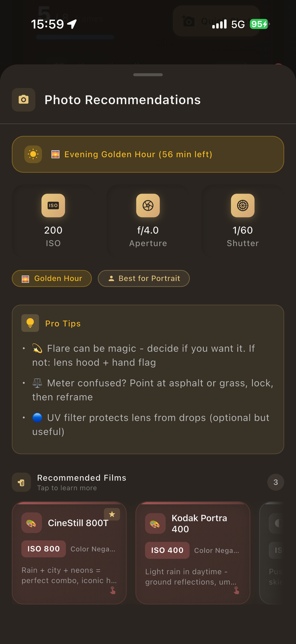Tap the ISO 800 badge on CineStill
This screenshot has width=296, height=644.
point(43,549)
